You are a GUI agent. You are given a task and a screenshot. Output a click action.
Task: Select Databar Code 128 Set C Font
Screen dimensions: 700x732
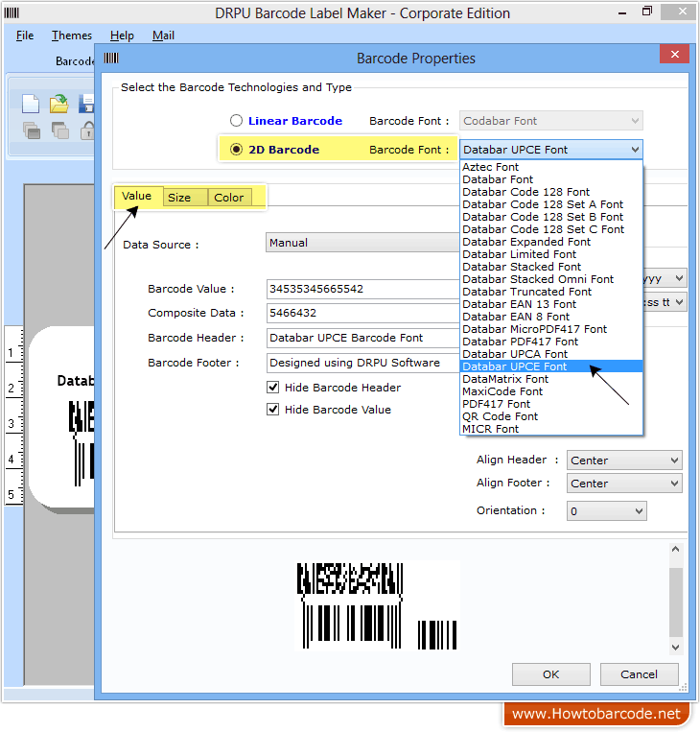pos(551,229)
